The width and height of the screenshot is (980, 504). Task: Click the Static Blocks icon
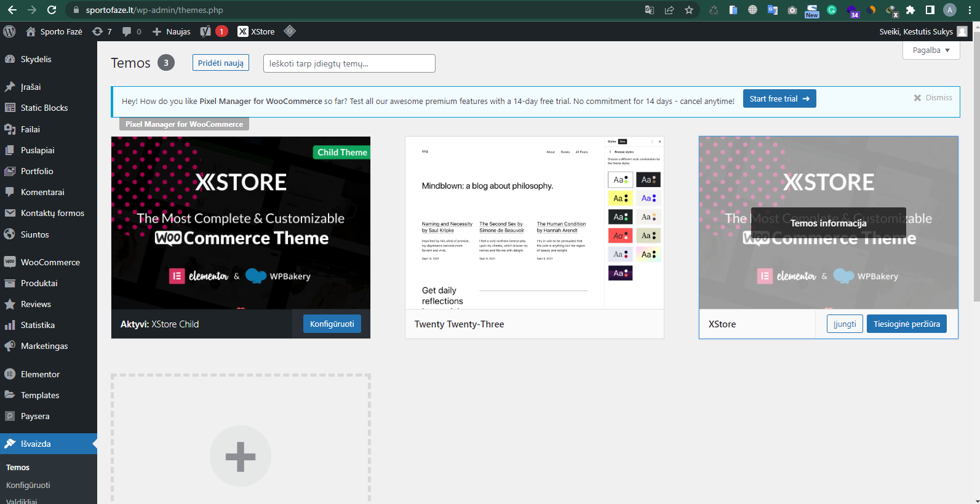coord(10,108)
